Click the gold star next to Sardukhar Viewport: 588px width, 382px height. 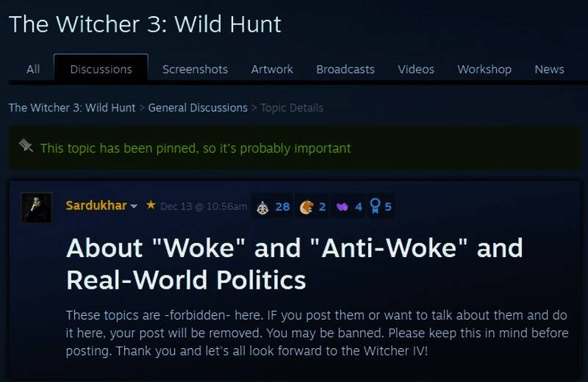click(151, 205)
